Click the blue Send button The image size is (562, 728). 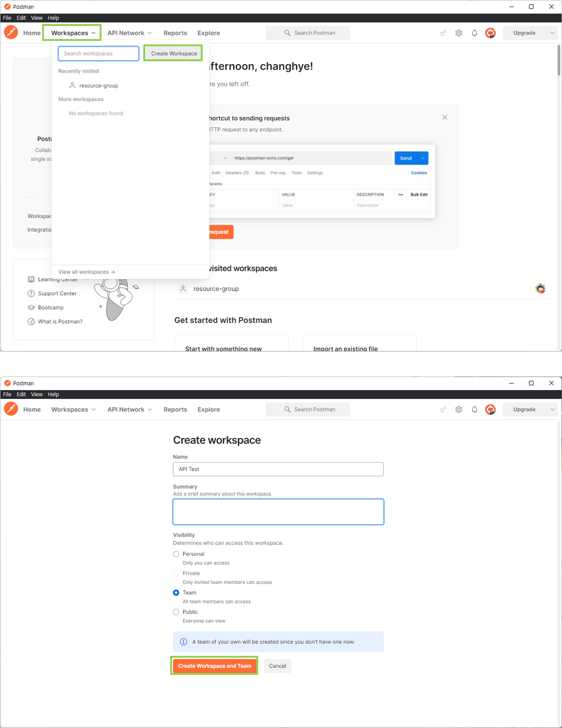tap(406, 158)
